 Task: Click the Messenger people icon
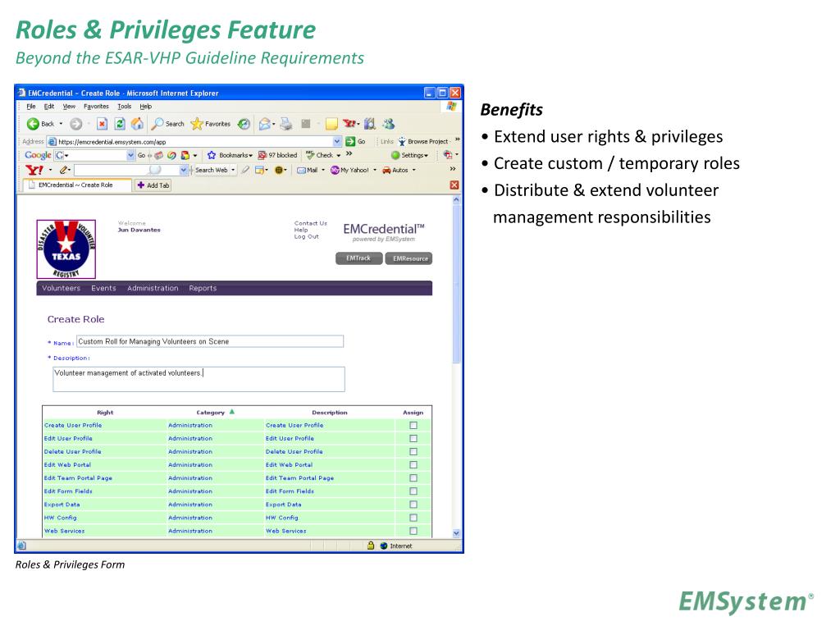tap(388, 124)
